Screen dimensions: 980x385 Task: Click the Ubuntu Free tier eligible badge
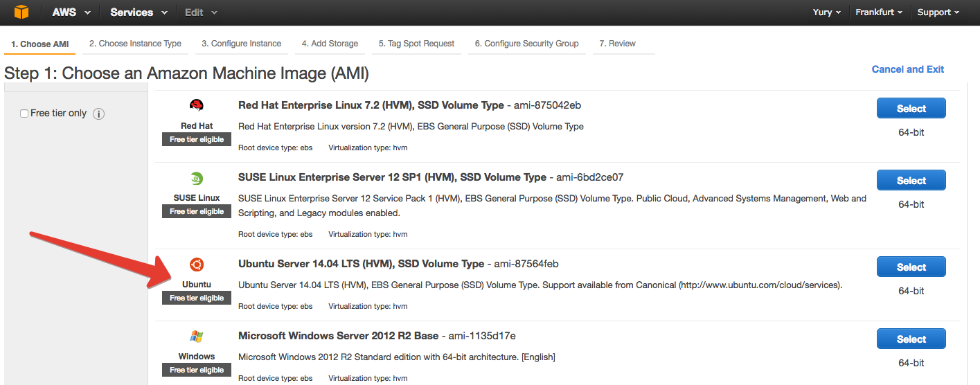click(x=197, y=298)
